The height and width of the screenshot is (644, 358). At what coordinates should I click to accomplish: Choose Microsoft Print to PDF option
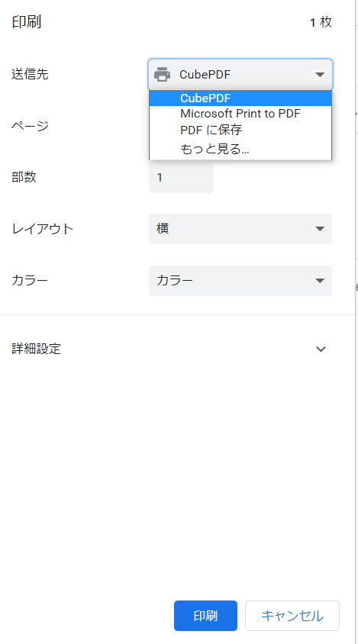(x=240, y=114)
